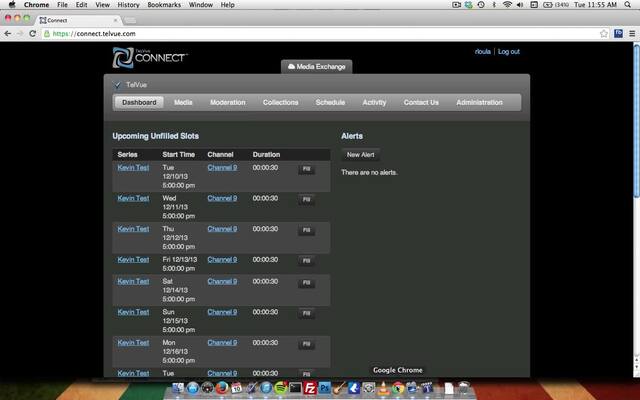The width and height of the screenshot is (640, 400).
Task: Click the Chrome reload page icon
Action: coord(33,33)
